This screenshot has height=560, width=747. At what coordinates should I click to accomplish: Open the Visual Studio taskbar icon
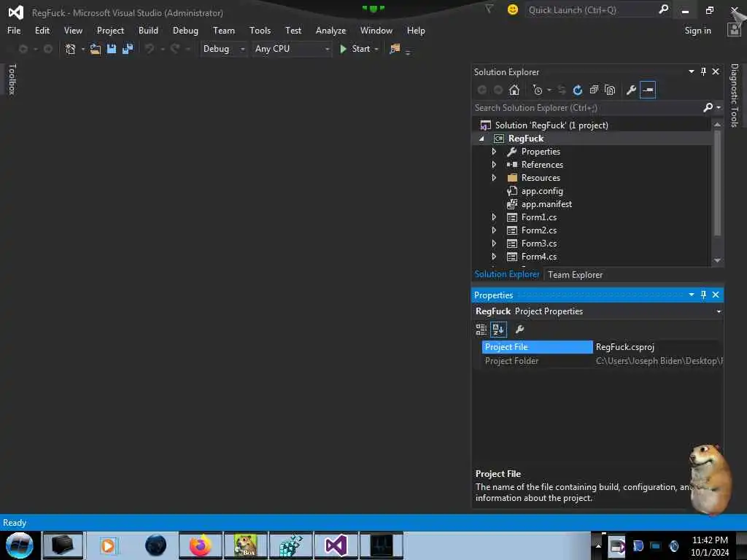[336, 545]
